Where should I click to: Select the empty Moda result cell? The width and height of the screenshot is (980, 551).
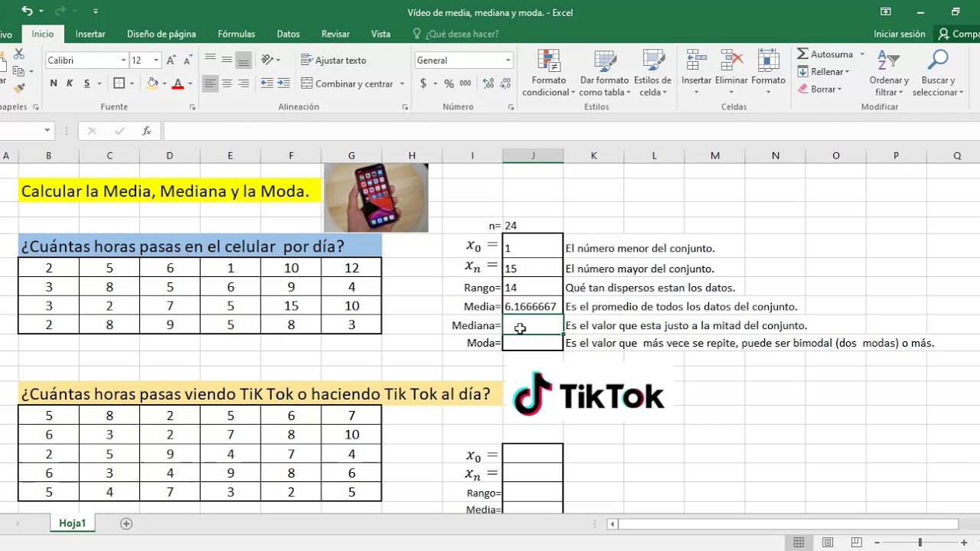click(533, 343)
